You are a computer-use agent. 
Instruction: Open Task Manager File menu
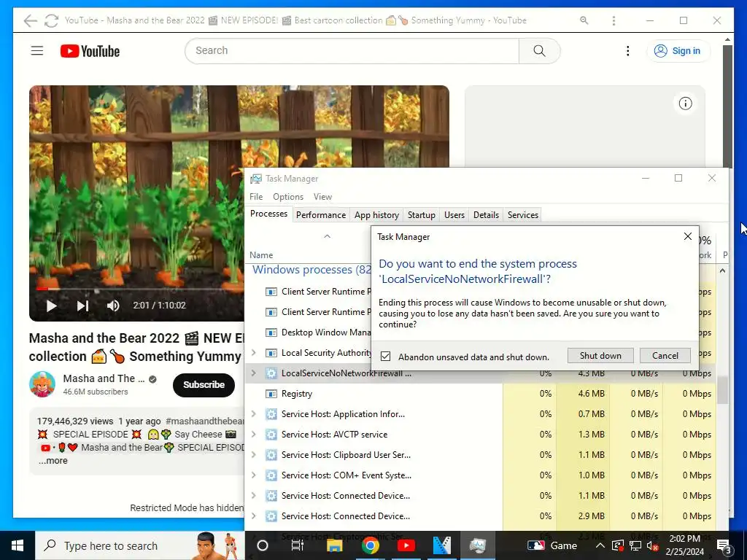(x=256, y=197)
